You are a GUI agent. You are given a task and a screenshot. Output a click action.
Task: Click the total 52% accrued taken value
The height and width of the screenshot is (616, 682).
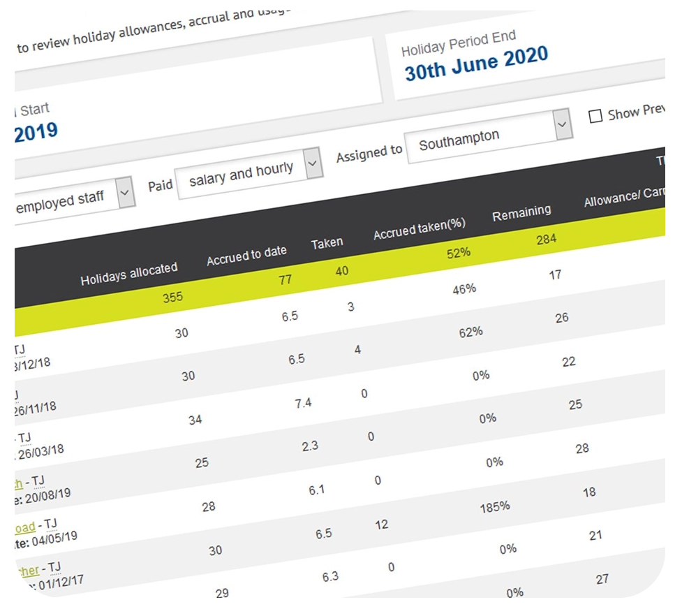pos(459,254)
